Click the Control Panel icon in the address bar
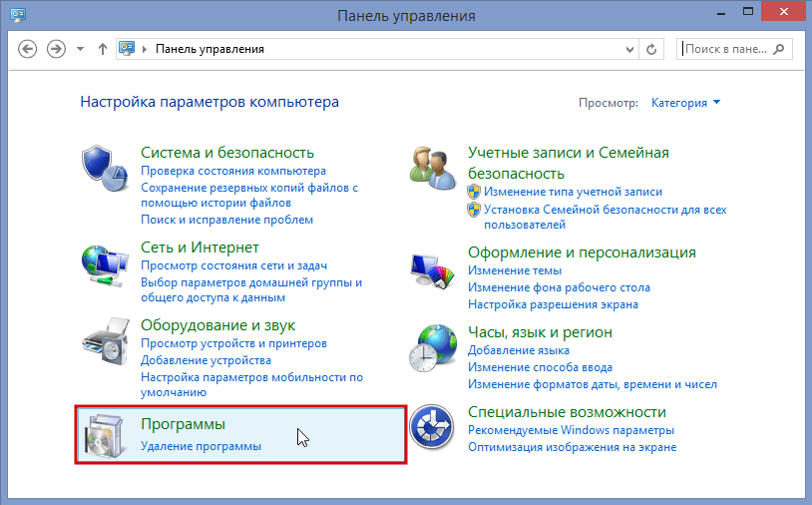 [x=127, y=49]
